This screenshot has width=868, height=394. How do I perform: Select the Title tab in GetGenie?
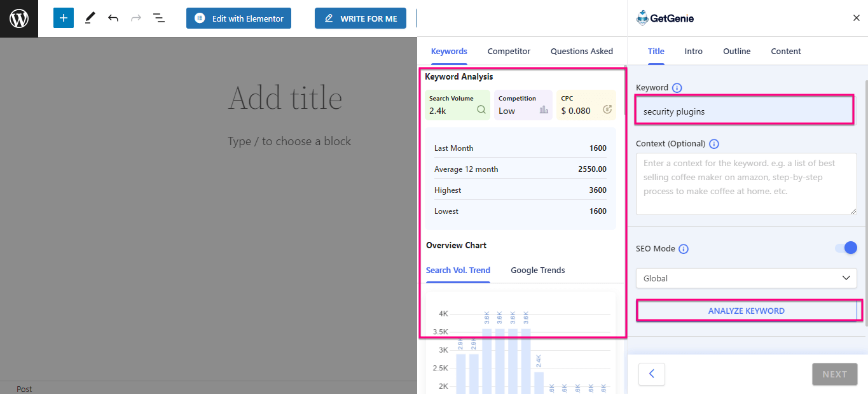click(x=656, y=52)
